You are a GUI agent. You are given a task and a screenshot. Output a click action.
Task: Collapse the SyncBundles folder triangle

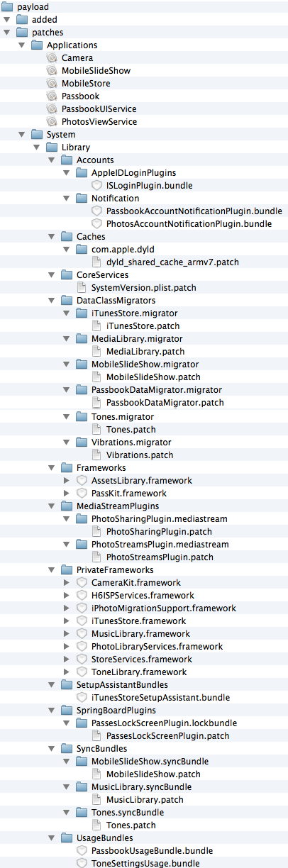coord(51,749)
